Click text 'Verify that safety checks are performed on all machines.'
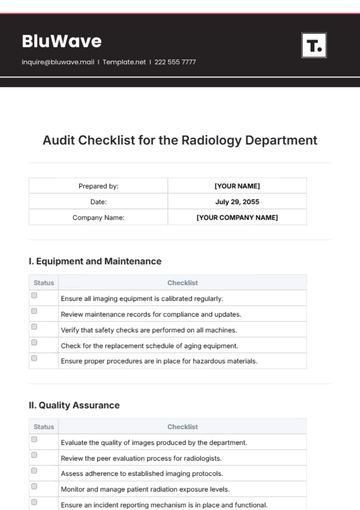The image size is (360, 510). [x=149, y=330]
